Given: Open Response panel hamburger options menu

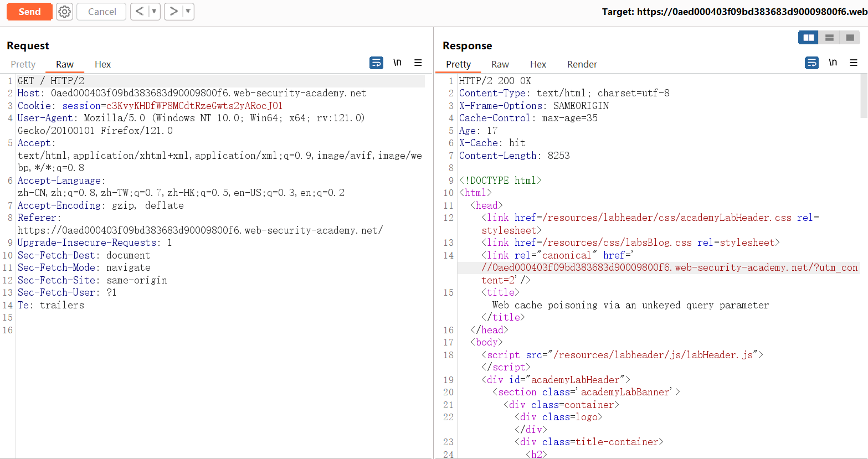Looking at the screenshot, I should 854,63.
